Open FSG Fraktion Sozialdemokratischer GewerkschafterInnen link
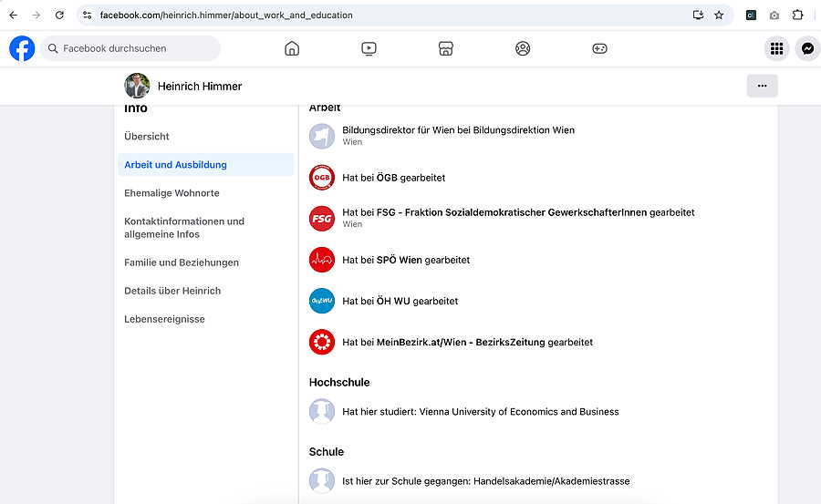The image size is (821, 504). (512, 212)
